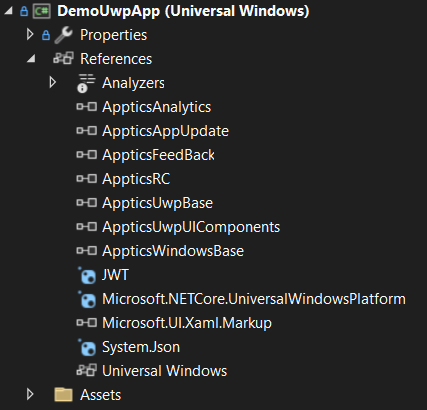
Task: Select the Properties item
Action: pos(113,35)
